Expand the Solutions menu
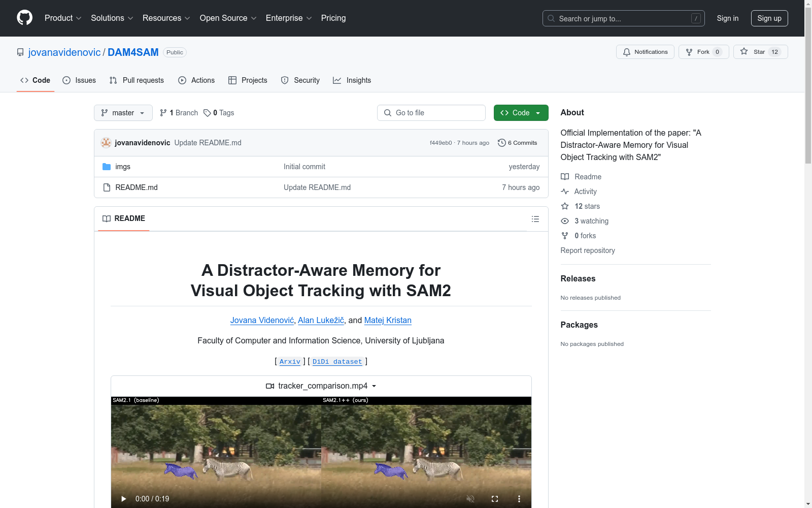Image resolution: width=812 pixels, height=508 pixels. pyautogui.click(x=112, y=18)
